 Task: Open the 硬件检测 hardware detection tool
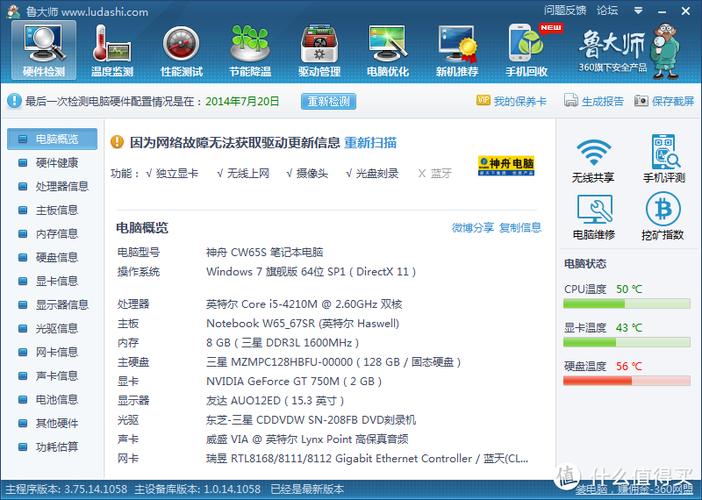(44, 51)
